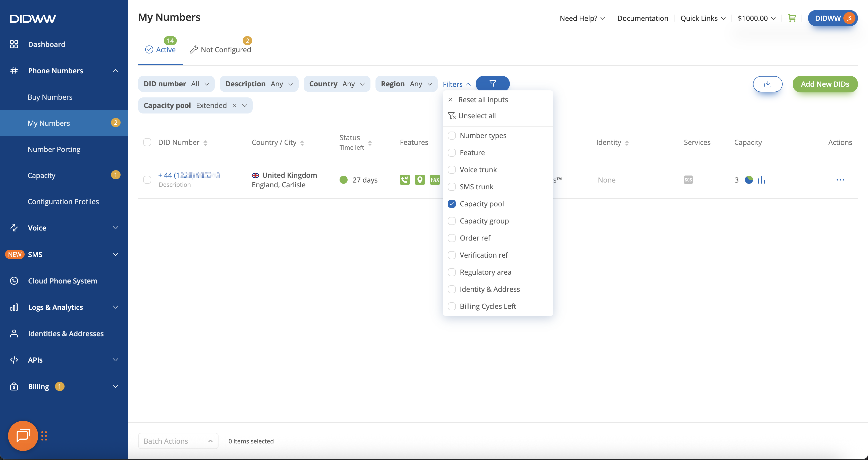Open the live chat bubble

click(23, 436)
